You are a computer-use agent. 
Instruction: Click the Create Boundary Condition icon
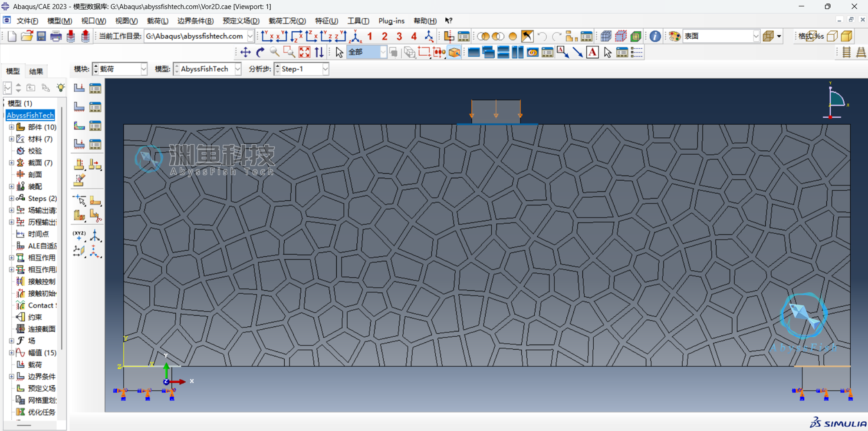pyautogui.click(x=79, y=107)
